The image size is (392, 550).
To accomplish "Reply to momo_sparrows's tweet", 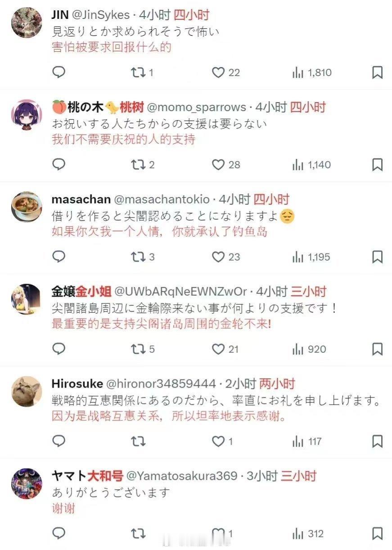I will [x=59, y=164].
